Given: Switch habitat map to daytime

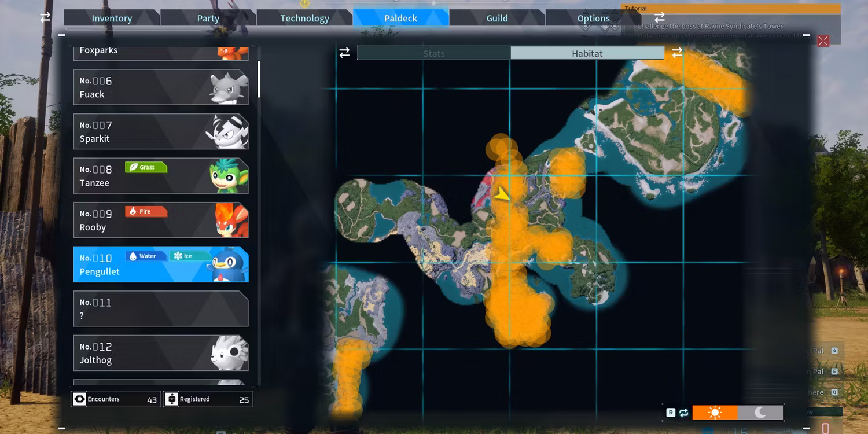Looking at the screenshot, I should (715, 413).
